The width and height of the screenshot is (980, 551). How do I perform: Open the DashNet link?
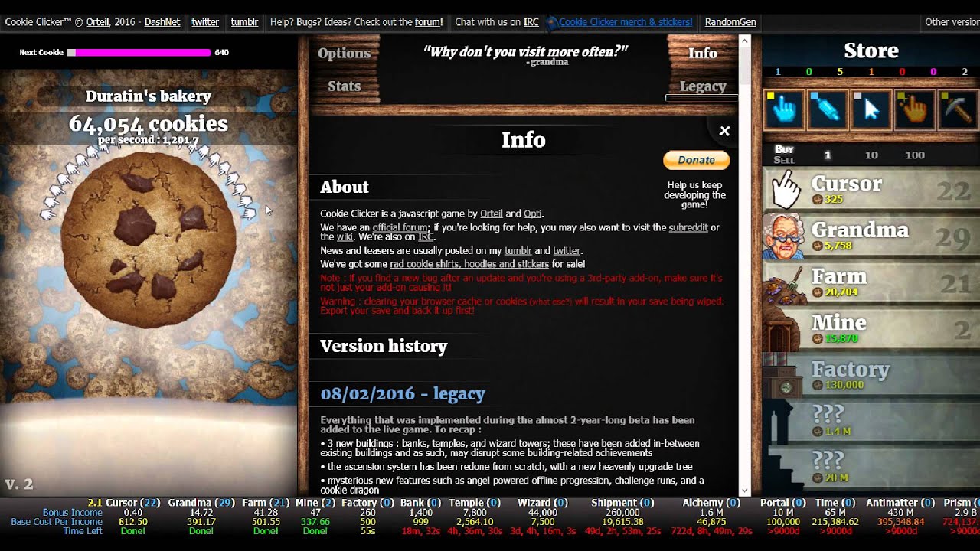162,22
